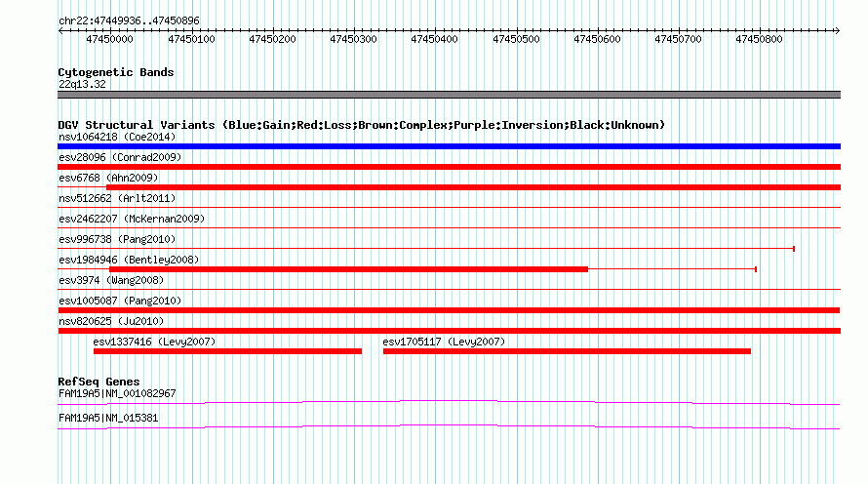Image resolution: width=868 pixels, height=484 pixels.
Task: Click the 47450800 ruler position label
Action: click(759, 39)
